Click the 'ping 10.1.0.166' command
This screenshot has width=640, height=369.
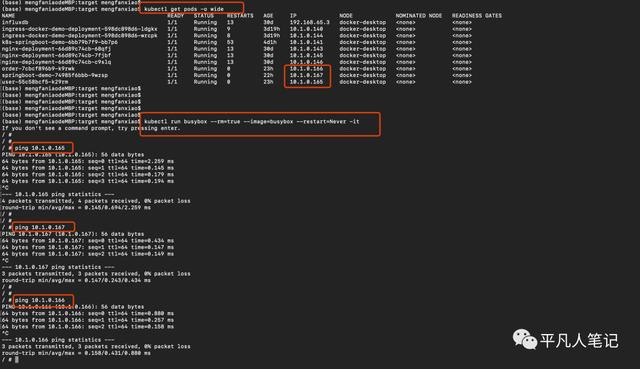40,300
